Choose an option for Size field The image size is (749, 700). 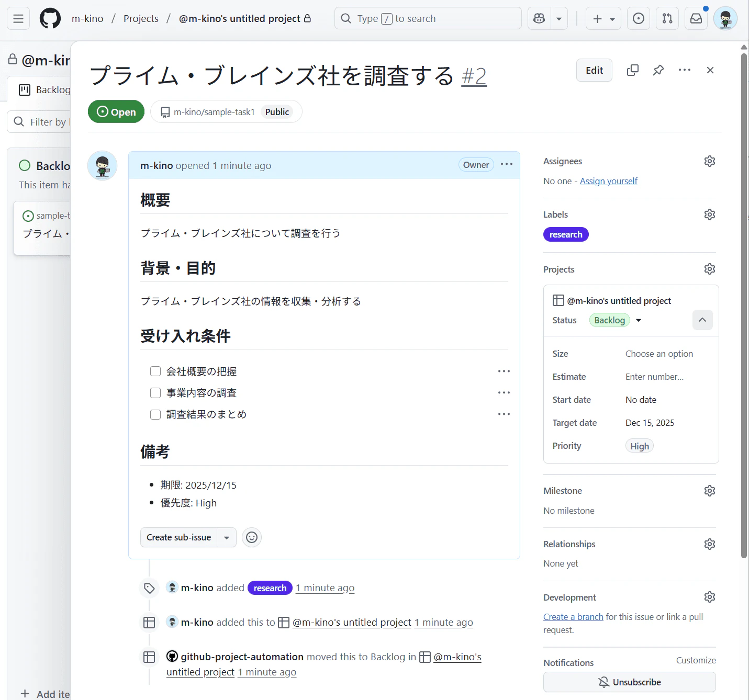click(x=659, y=354)
